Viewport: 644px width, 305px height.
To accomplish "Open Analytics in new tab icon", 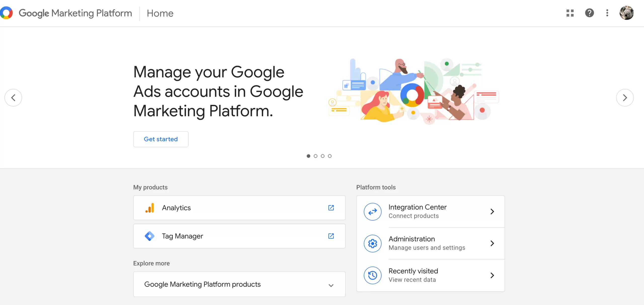I will 331,208.
